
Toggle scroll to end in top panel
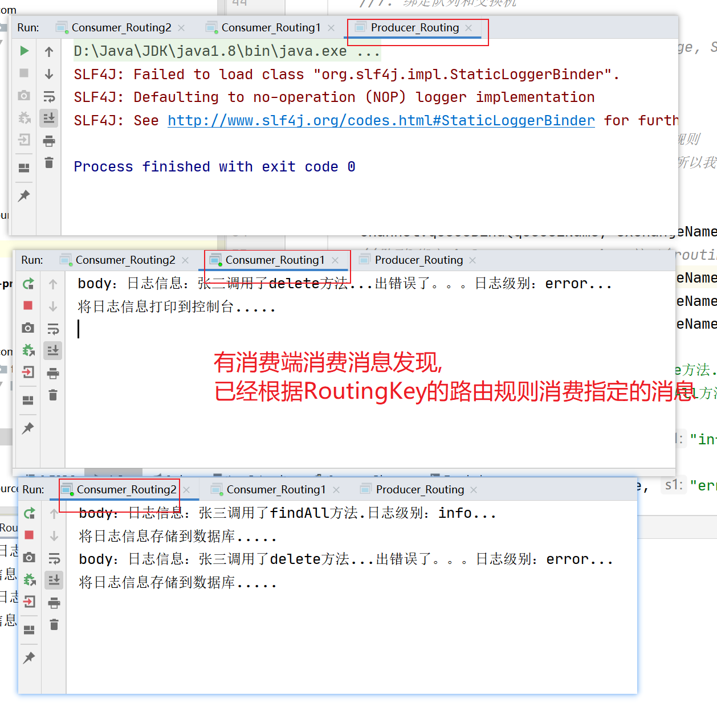coord(49,118)
